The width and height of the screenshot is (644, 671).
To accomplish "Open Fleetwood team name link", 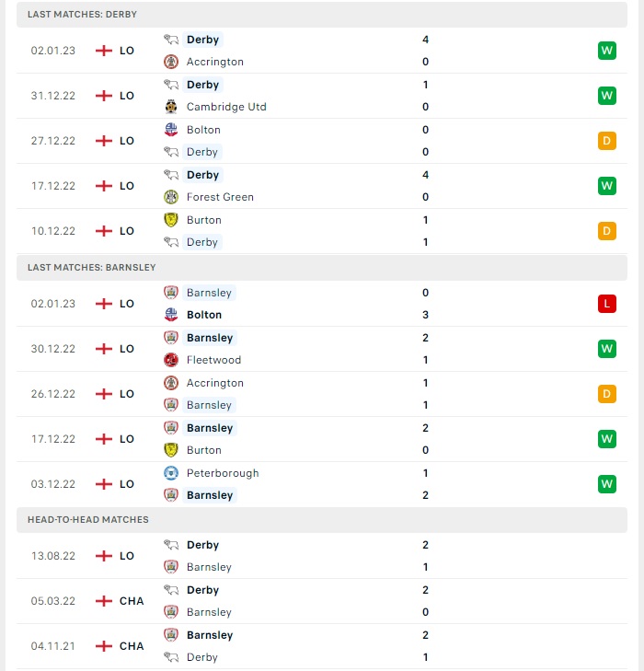I will [213, 360].
